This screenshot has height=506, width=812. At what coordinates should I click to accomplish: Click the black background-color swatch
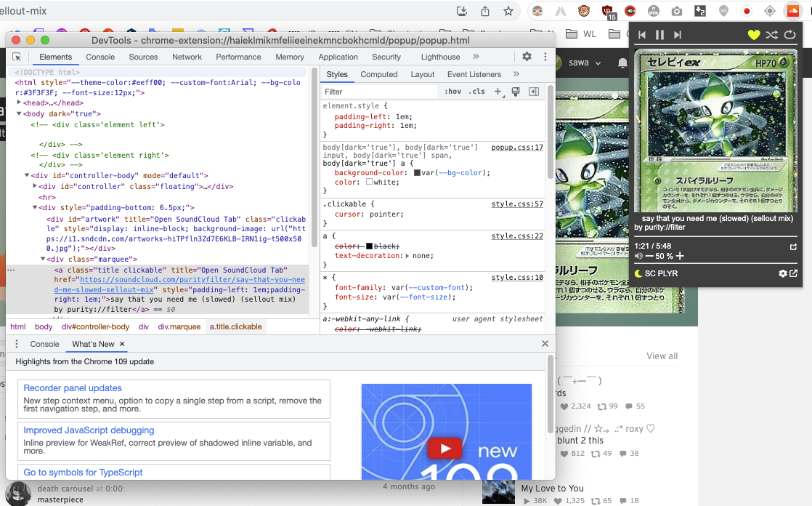pos(417,173)
